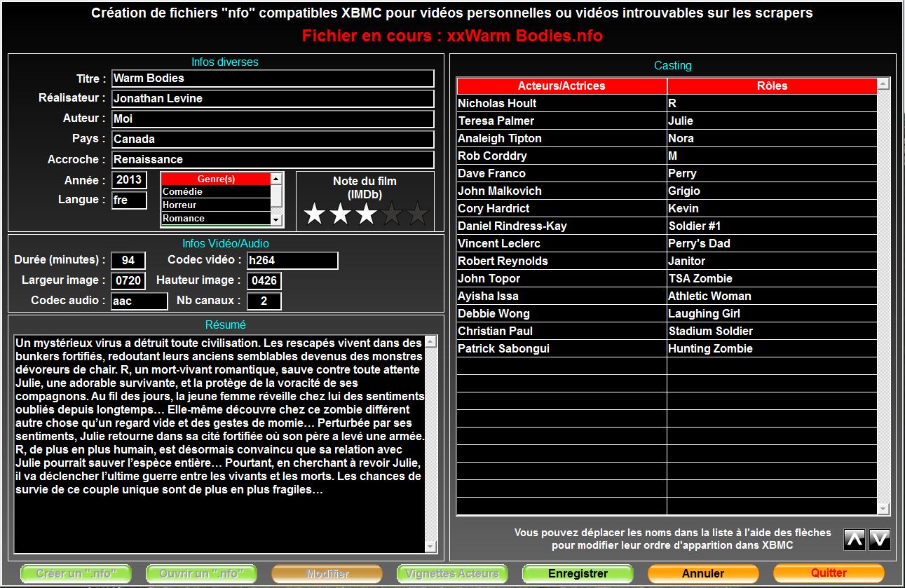Viewport: 905px width, 588px height.
Task: Click inside the Résumé text area
Action: [x=219, y=444]
